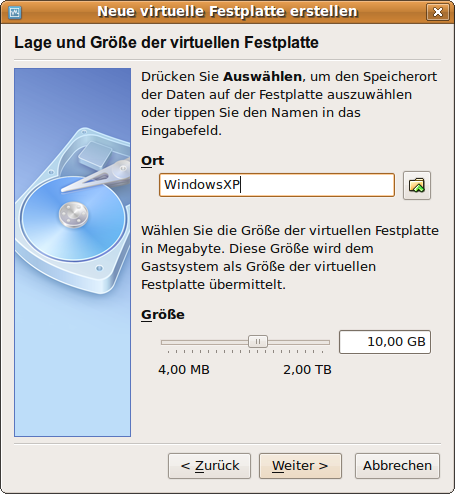455x494 pixels.
Task: Click the Ort label
Action: 153,161
